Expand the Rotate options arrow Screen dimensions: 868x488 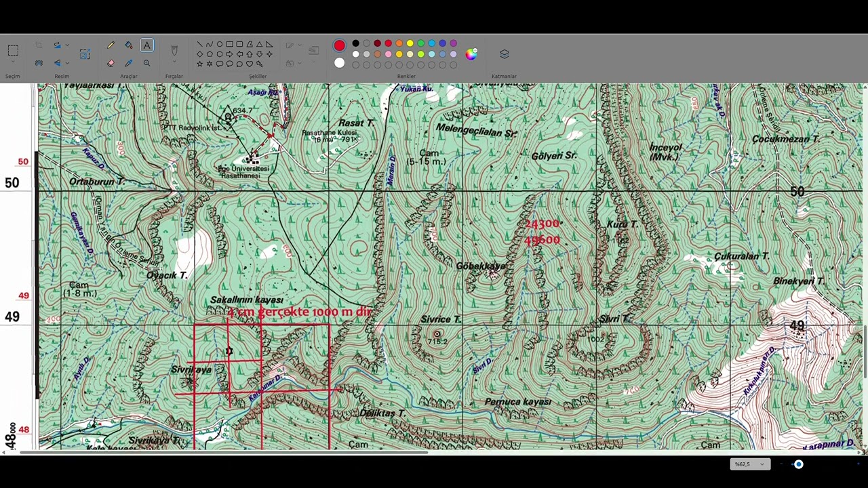[x=67, y=45]
